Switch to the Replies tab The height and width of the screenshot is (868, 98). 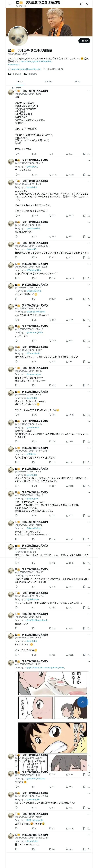[49, 82]
